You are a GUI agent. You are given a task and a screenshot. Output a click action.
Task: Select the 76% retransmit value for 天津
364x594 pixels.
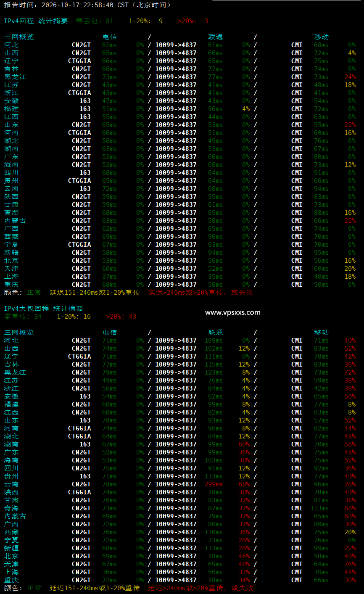pos(350,564)
